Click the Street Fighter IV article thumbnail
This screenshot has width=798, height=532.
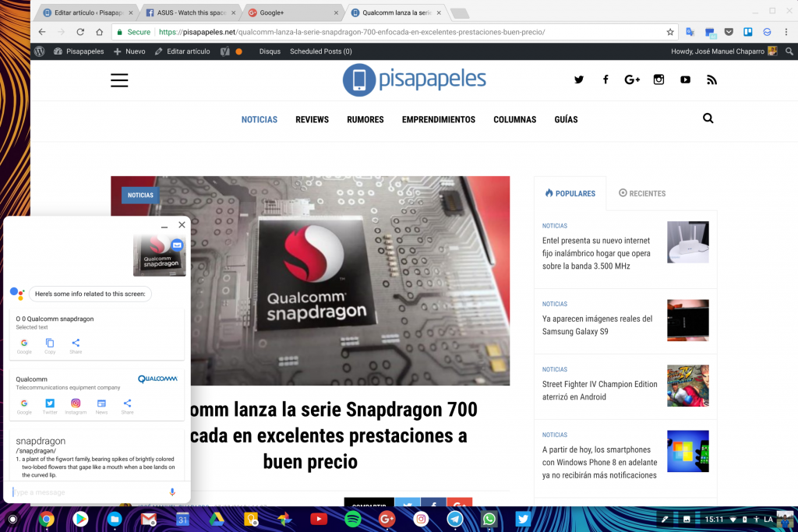pos(688,386)
